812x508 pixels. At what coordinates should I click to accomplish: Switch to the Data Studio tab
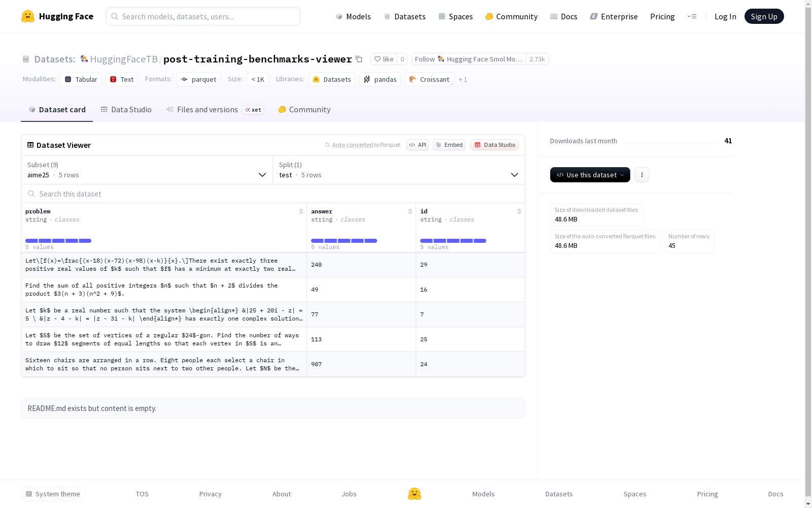coord(126,109)
